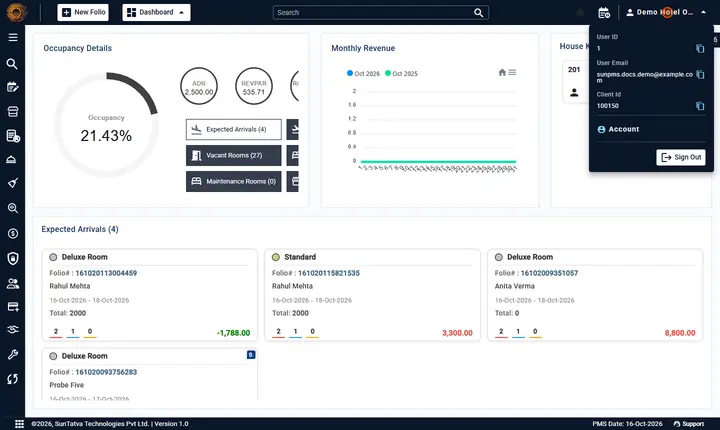Open the zoom-in magnifier sidebar icon
720x430 pixels.
point(13,208)
